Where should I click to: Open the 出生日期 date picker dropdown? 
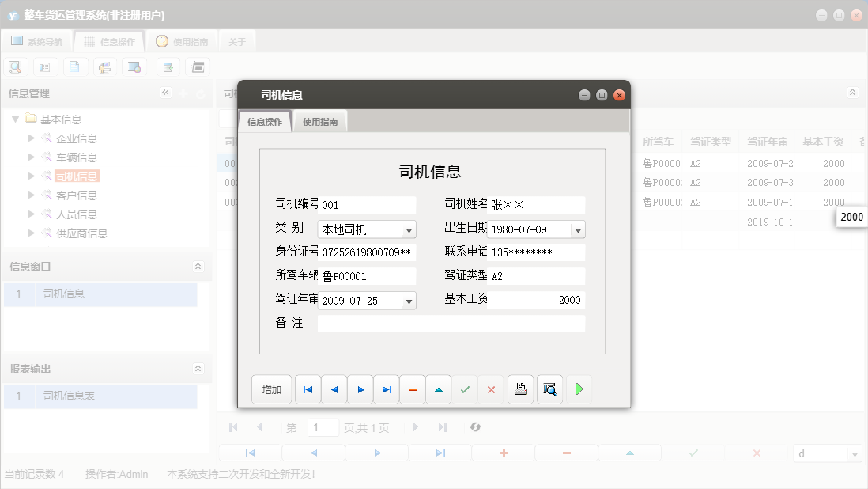pyautogui.click(x=577, y=229)
